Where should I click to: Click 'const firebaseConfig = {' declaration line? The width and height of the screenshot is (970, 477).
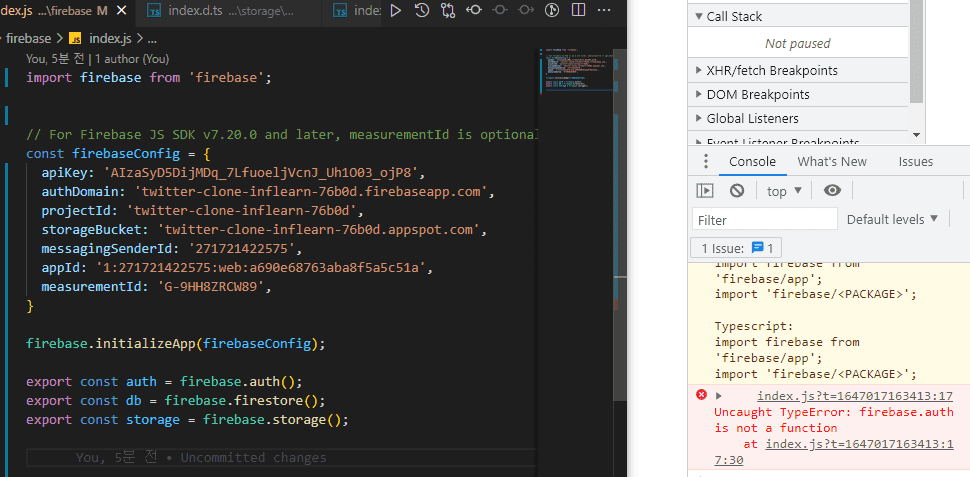(119, 153)
